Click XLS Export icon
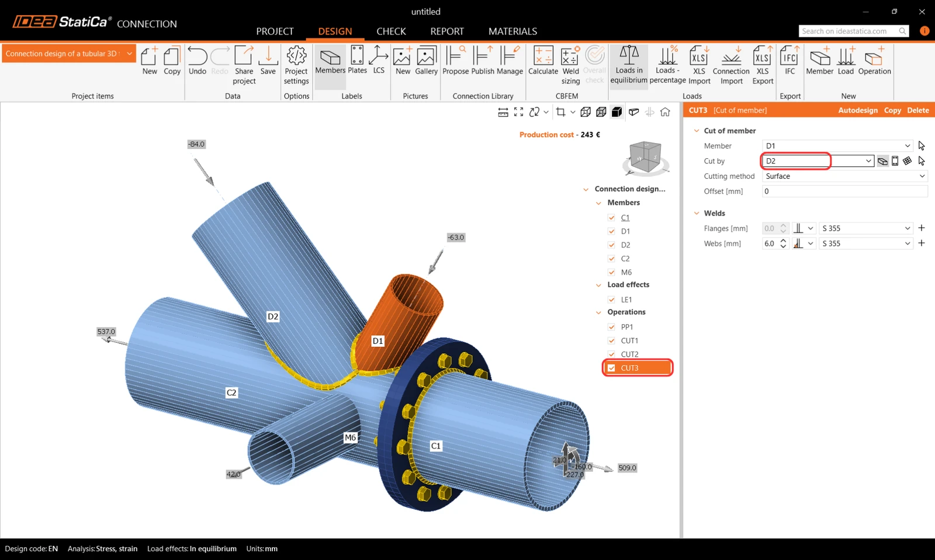935x560 pixels. (x=763, y=65)
